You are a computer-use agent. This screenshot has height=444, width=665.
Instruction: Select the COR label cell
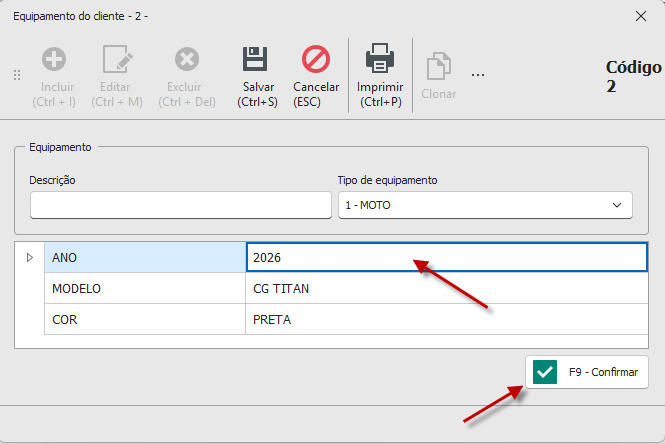[145, 319]
